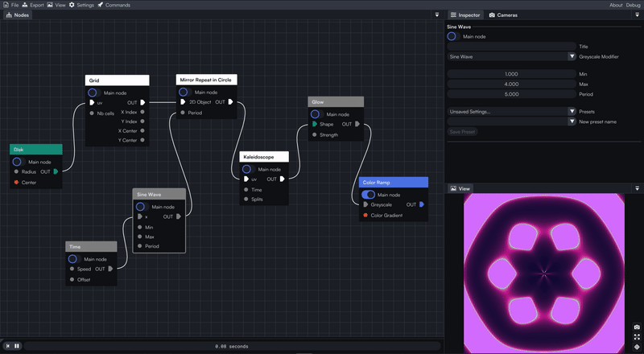Screen dimensions: 644x354
Task: Restart animation with skip-to-start button
Action: pos(7,346)
